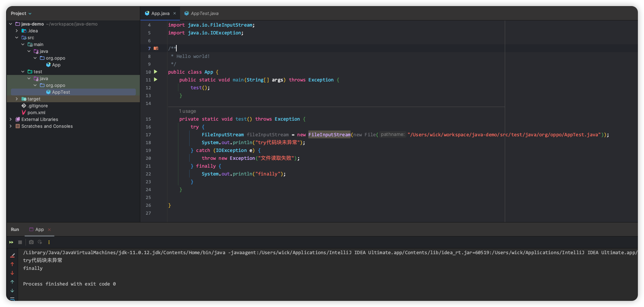The height and width of the screenshot is (307, 644).
Task: Rerun the App run configuration
Action: point(11,242)
